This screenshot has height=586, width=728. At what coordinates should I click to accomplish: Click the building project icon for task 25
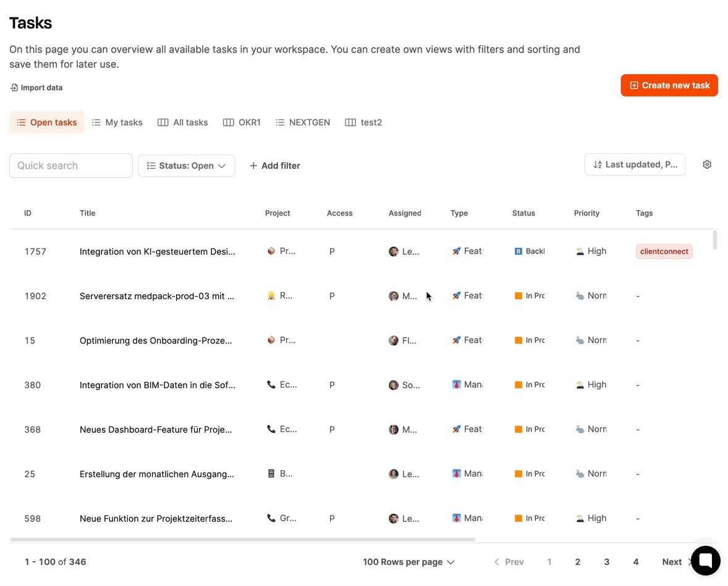coord(271,473)
